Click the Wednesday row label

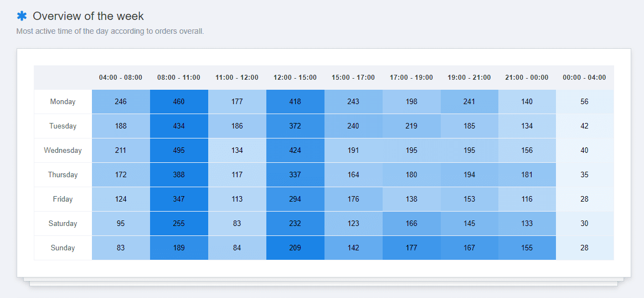click(x=63, y=151)
